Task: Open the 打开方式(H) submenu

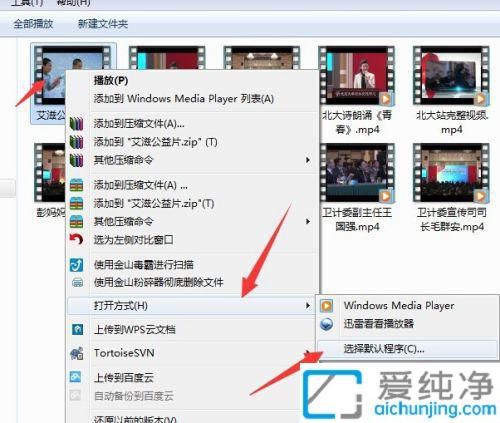Action: coord(191,306)
